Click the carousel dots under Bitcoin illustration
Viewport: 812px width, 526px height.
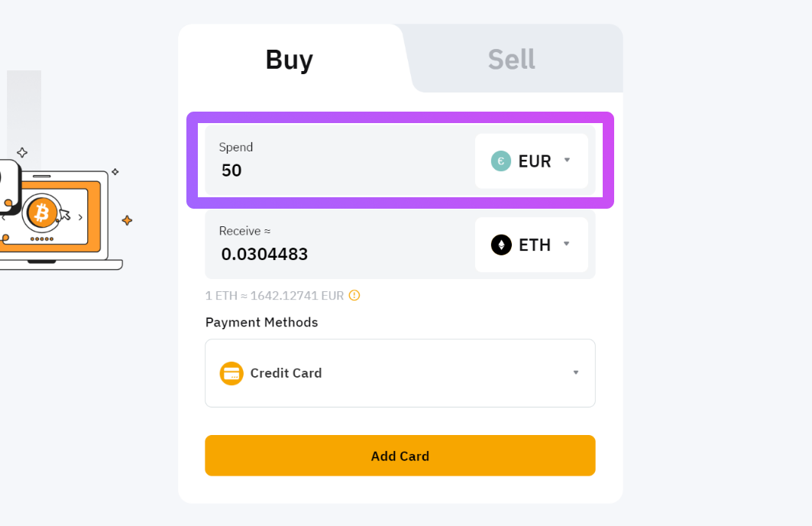[x=42, y=239]
